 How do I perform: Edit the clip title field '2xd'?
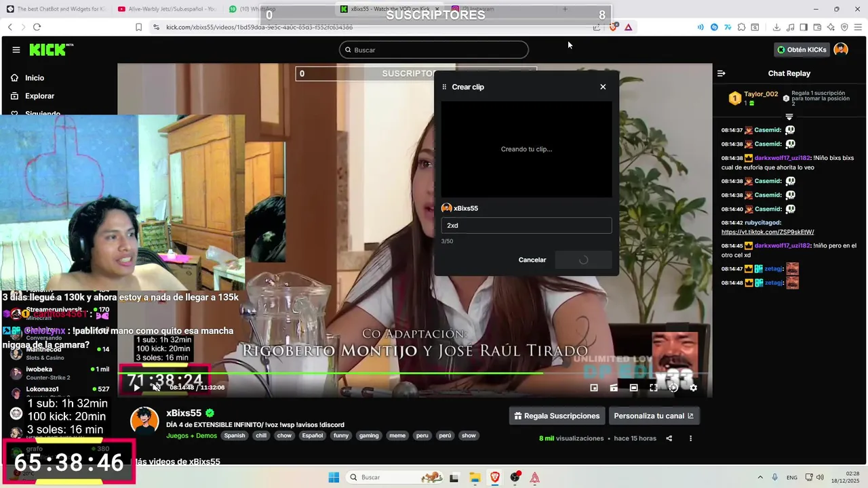coord(526,226)
